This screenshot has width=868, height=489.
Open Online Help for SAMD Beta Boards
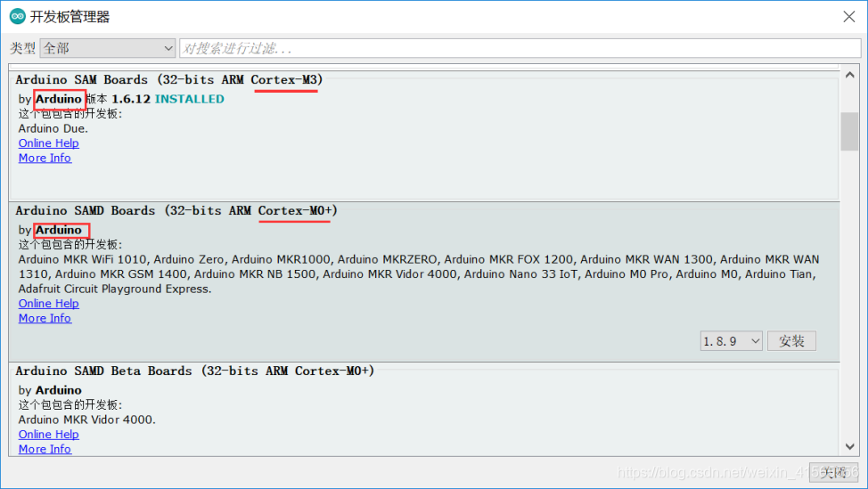pyautogui.click(x=49, y=435)
